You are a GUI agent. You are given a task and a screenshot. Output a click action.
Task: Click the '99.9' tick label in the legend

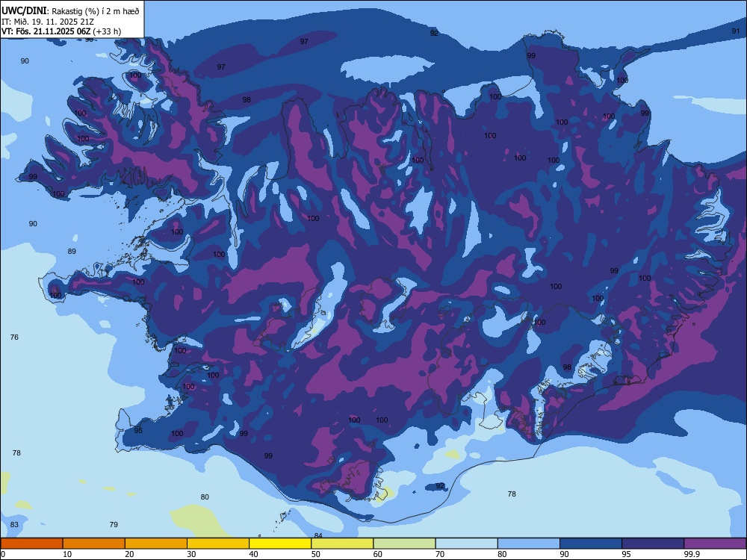(692, 554)
